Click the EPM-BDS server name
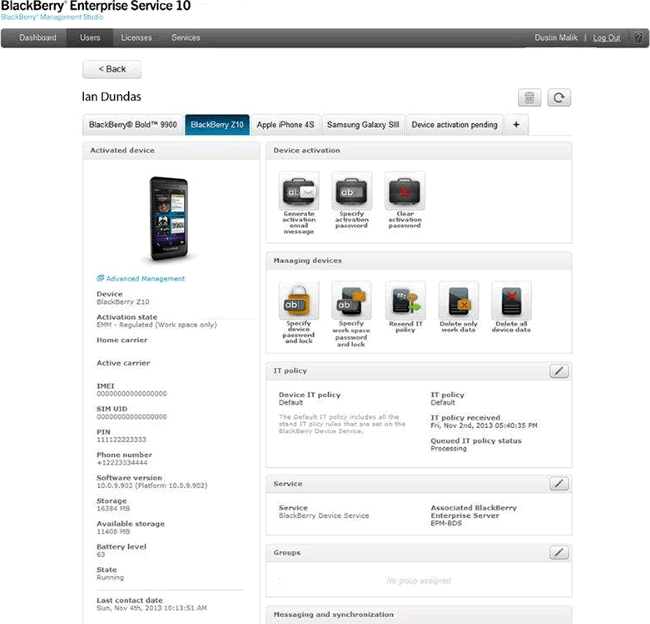This screenshot has width=650, height=624. pyautogui.click(x=446, y=523)
